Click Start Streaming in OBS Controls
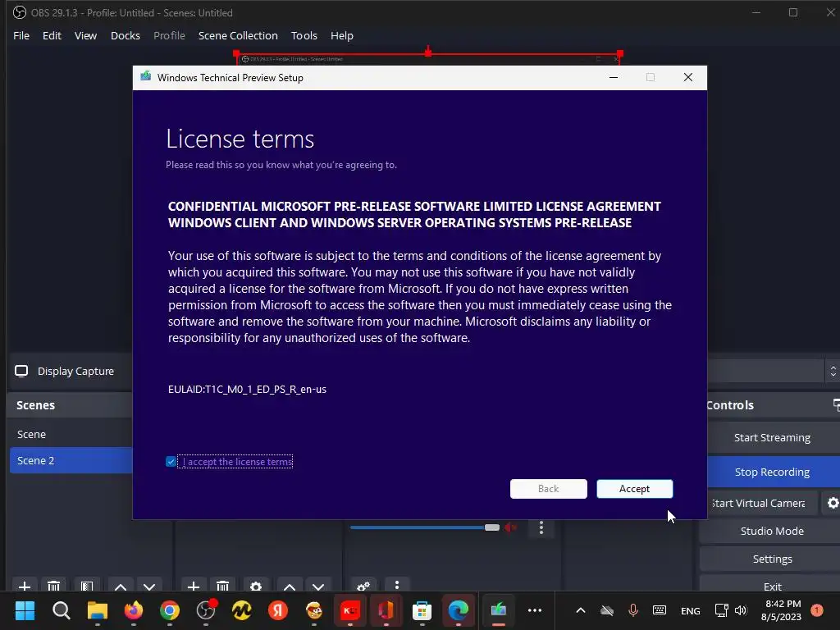Viewport: 840px width, 630px height. point(772,438)
